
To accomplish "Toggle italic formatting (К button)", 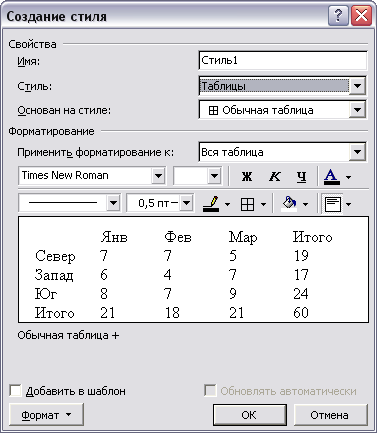I will [x=275, y=176].
